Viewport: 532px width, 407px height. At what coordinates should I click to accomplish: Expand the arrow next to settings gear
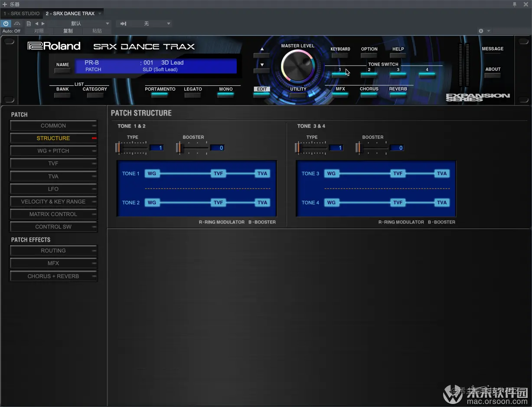pyautogui.click(x=489, y=31)
